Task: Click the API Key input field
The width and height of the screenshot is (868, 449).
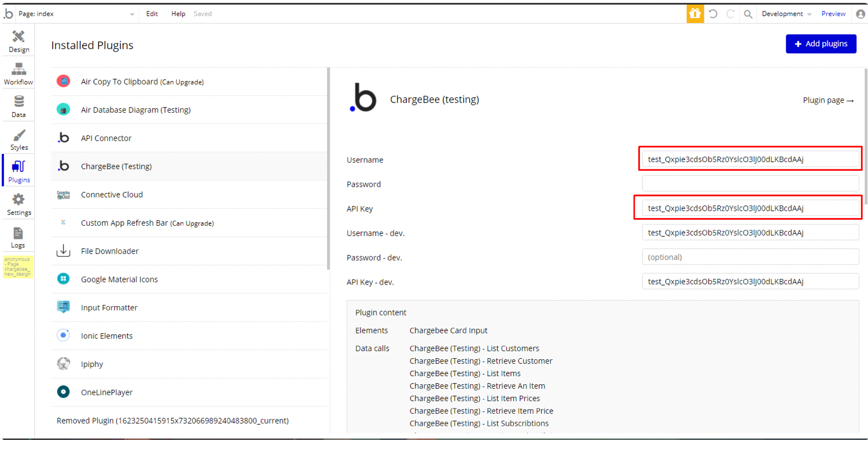Action: coord(751,208)
